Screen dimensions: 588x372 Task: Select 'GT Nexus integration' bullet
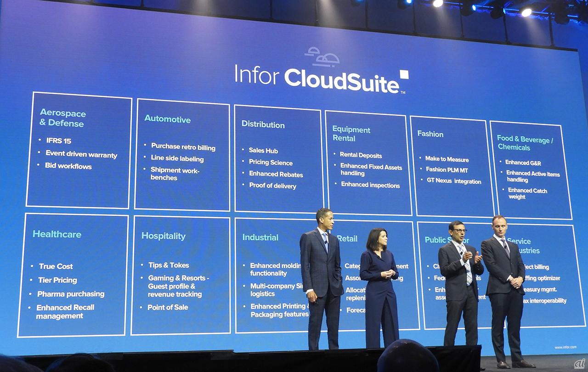(454, 181)
